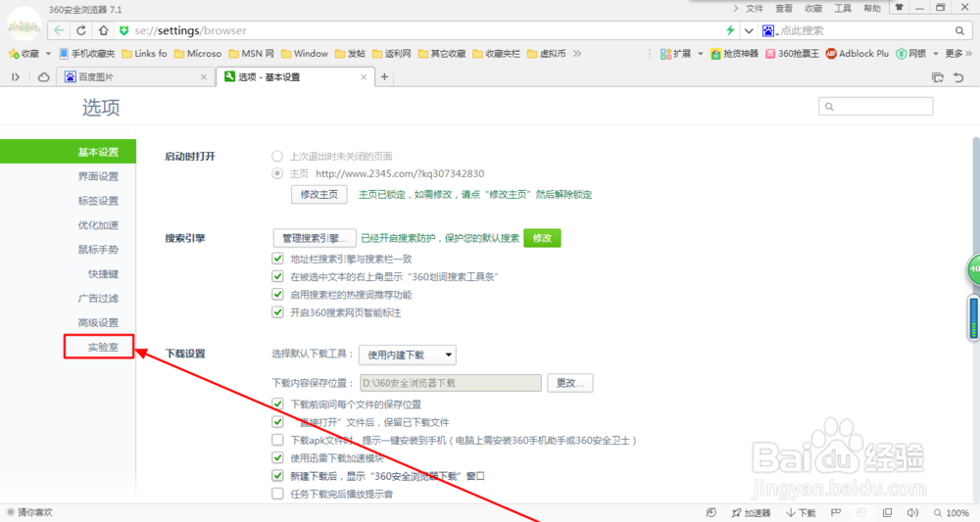Click the browser back arrow
The width and height of the screenshot is (980, 522).
point(59,30)
